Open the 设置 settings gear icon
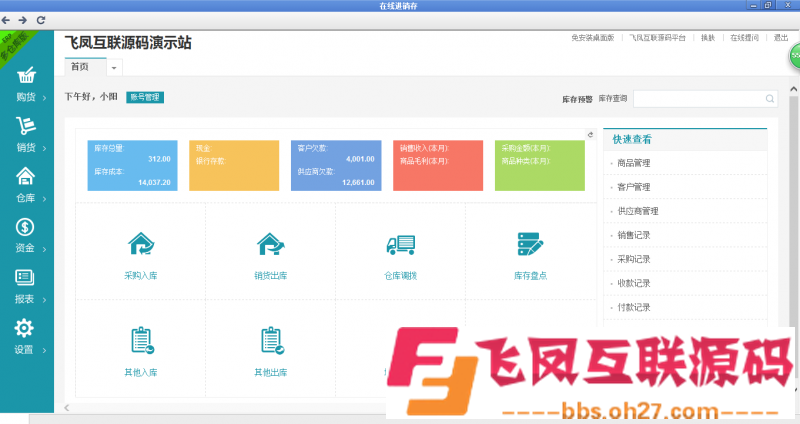Viewport: 800px width, 424px height. [x=24, y=328]
